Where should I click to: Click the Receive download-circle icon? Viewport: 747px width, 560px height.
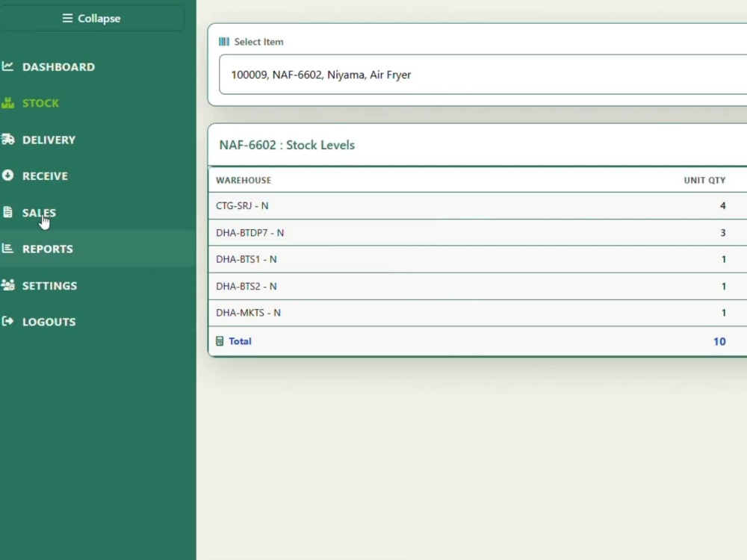click(7, 175)
